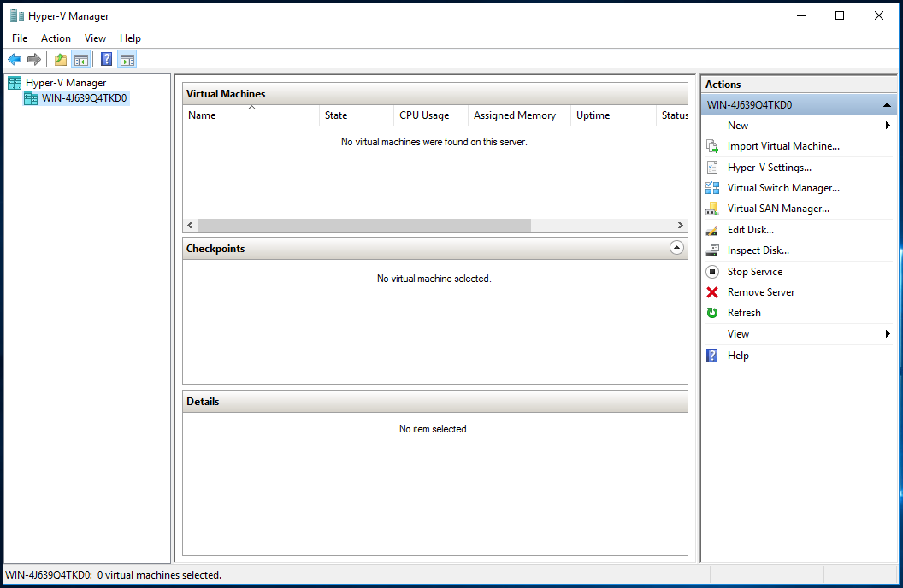This screenshot has height=588, width=903.
Task: Select the Edit Disk icon
Action: click(712, 229)
